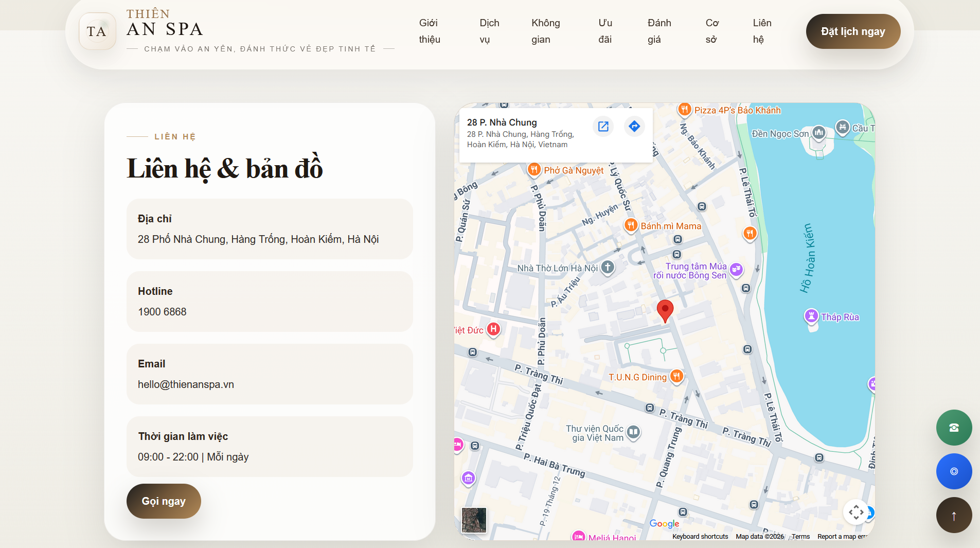Select the Tháp Rùa landmark marker
The height and width of the screenshot is (548, 980).
coord(811,316)
